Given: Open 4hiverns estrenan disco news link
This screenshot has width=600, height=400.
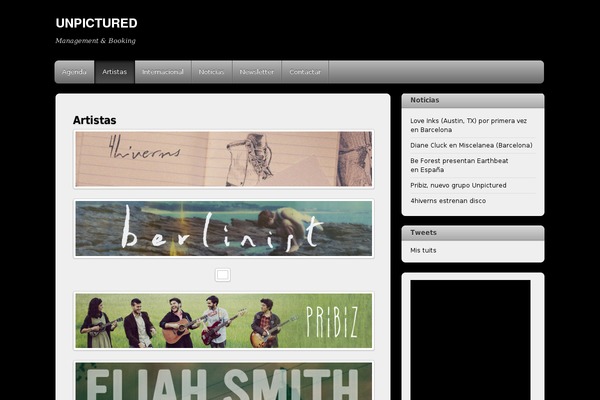Looking at the screenshot, I should pos(448,201).
